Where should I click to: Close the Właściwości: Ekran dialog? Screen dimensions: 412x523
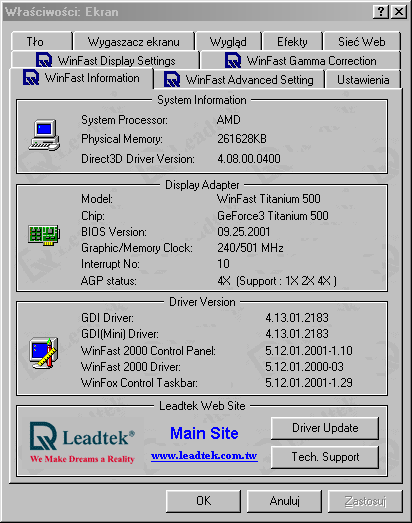point(399,12)
